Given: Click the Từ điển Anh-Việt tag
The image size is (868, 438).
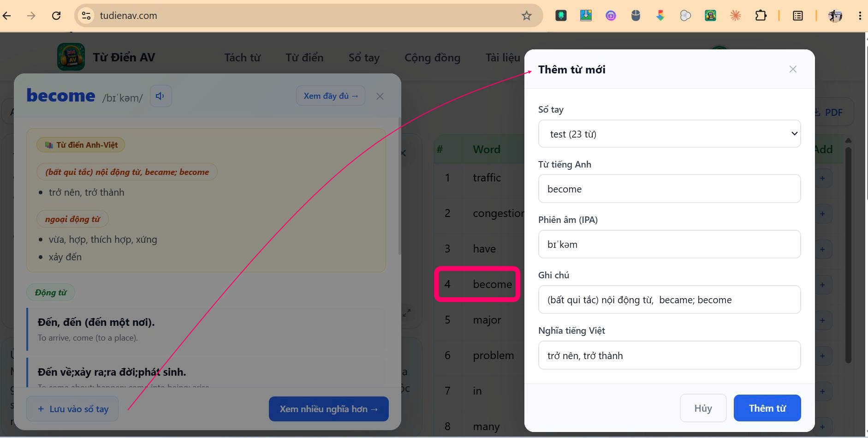Looking at the screenshot, I should tap(81, 145).
